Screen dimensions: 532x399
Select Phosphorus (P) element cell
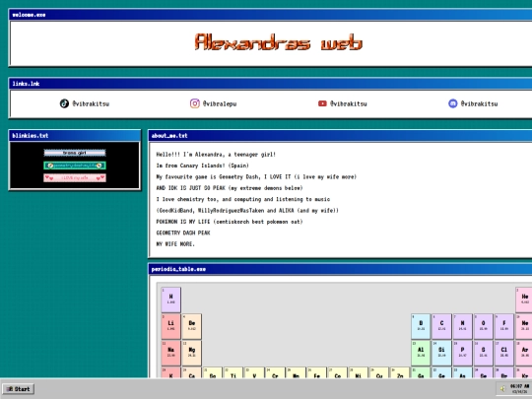coord(462,353)
